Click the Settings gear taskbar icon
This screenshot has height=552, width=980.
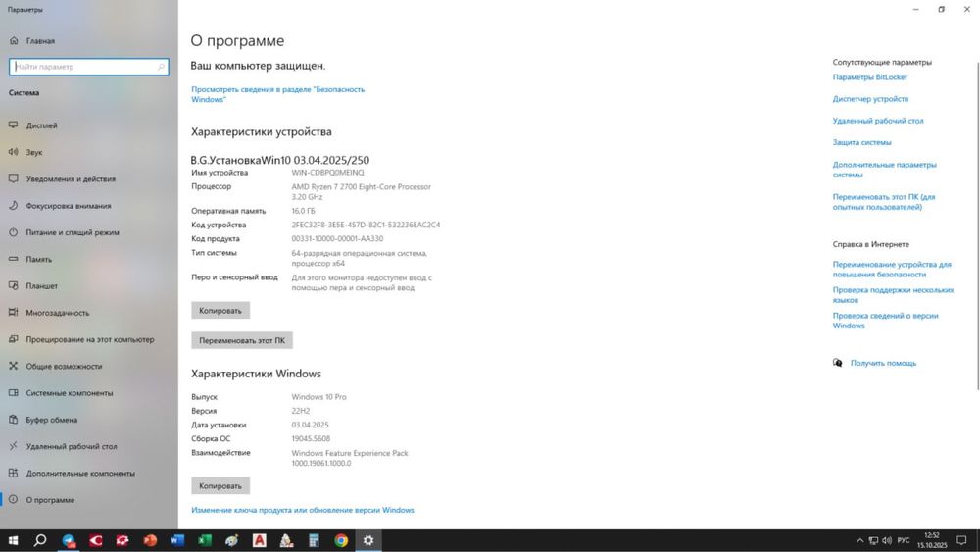pos(368,540)
